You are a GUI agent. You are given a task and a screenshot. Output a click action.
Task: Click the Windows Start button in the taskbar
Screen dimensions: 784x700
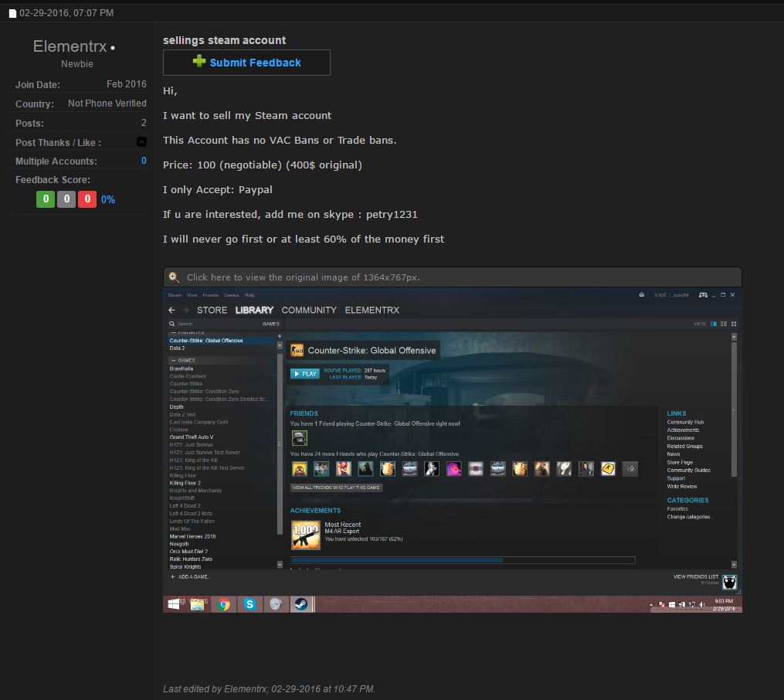[174, 604]
